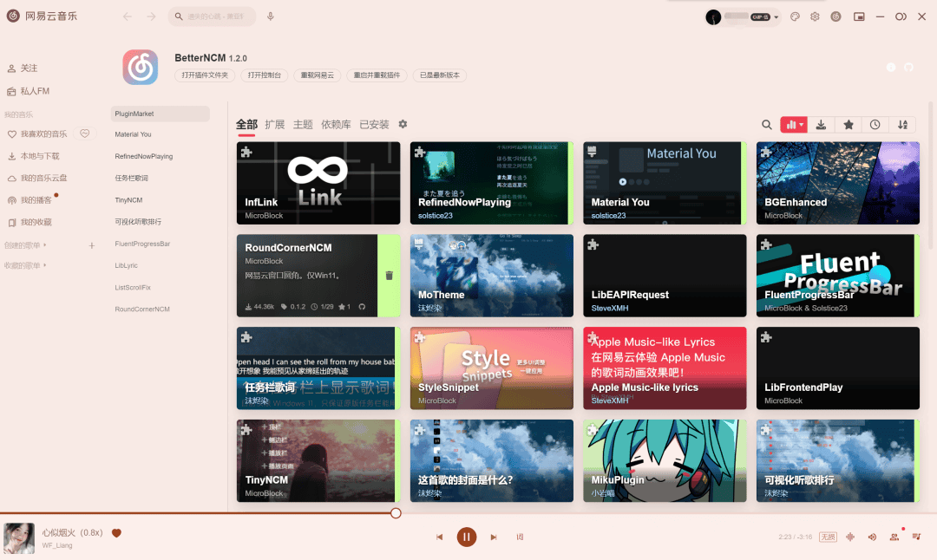The width and height of the screenshot is (937, 560).
Task: Click 打开控制台 button
Action: (264, 75)
